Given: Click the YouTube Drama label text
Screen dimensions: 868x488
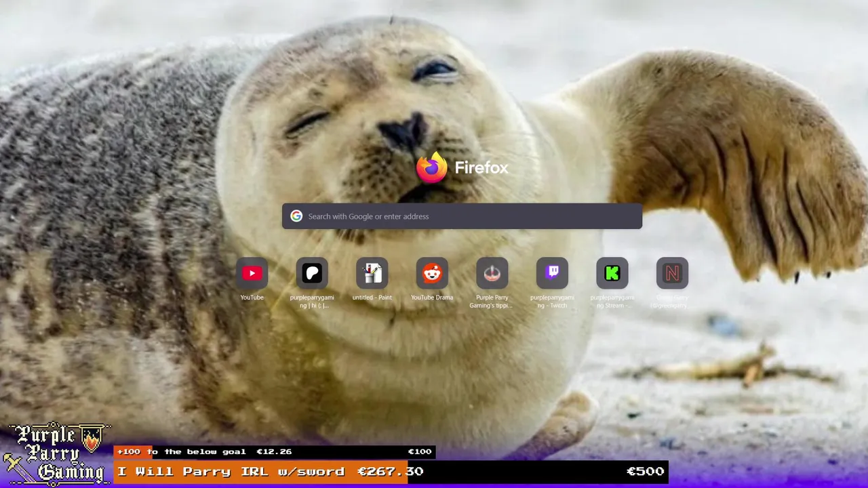Looking at the screenshot, I should click(x=432, y=298).
